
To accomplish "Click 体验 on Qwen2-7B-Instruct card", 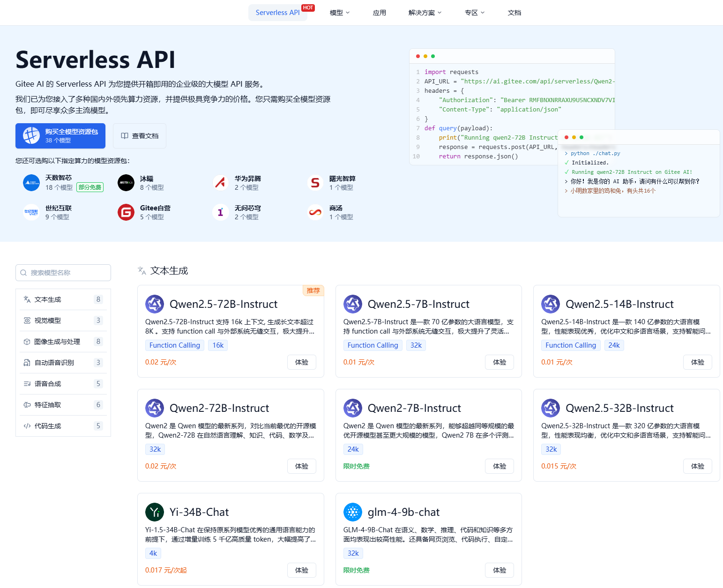I will click(x=499, y=466).
